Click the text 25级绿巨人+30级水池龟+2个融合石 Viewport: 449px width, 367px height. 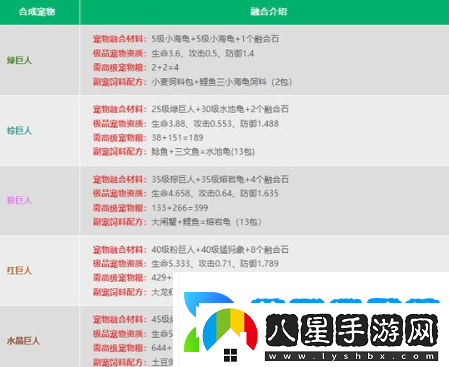[x=220, y=109]
